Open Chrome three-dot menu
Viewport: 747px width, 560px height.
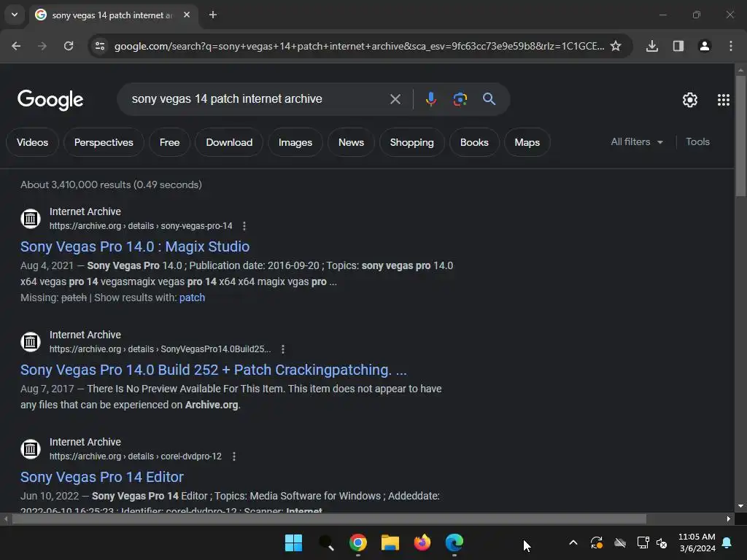[731, 46]
